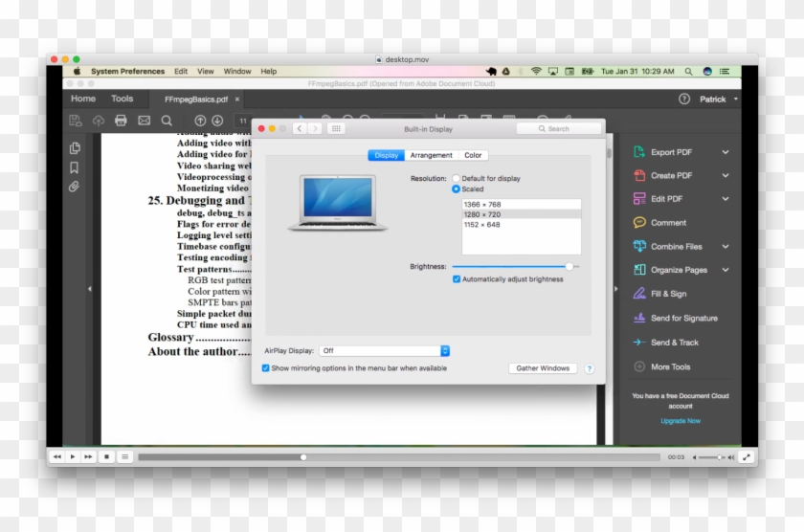
Task: Expand the Organize Pages chevron
Action: click(726, 270)
